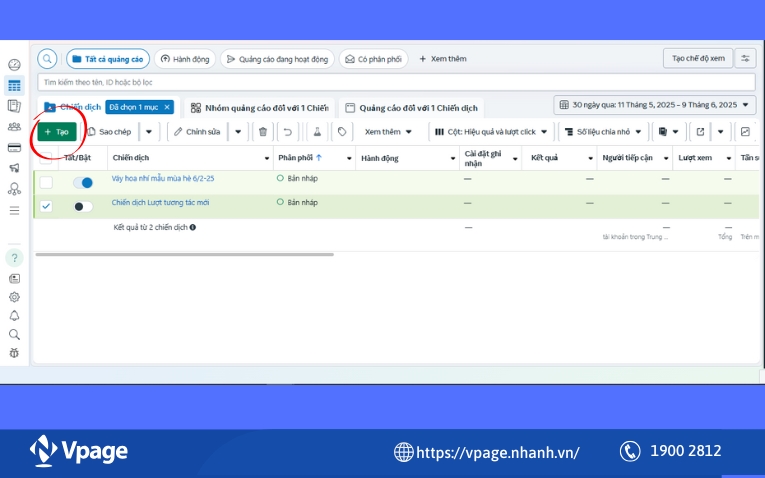Image resolution: width=765 pixels, height=478 pixels.
Task: Open the sidebar Search magnifier icon
Action: click(14, 334)
